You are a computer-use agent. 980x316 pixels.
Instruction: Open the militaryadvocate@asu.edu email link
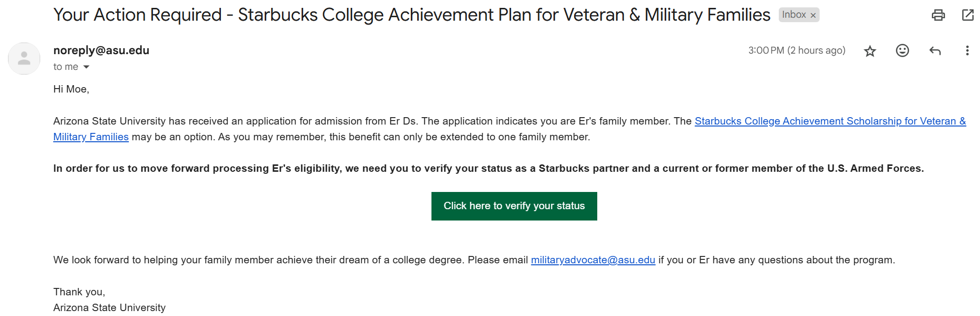pyautogui.click(x=593, y=260)
